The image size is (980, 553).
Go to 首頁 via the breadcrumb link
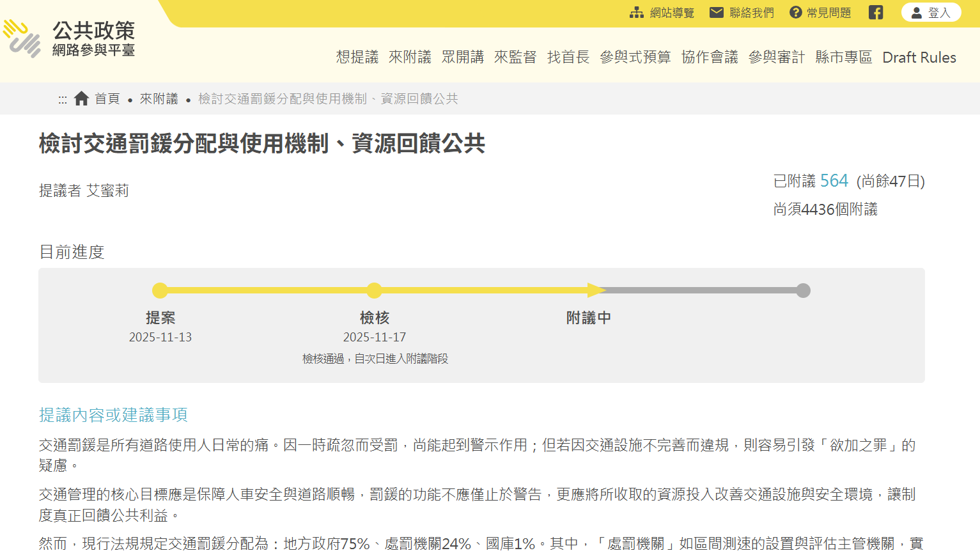click(107, 98)
